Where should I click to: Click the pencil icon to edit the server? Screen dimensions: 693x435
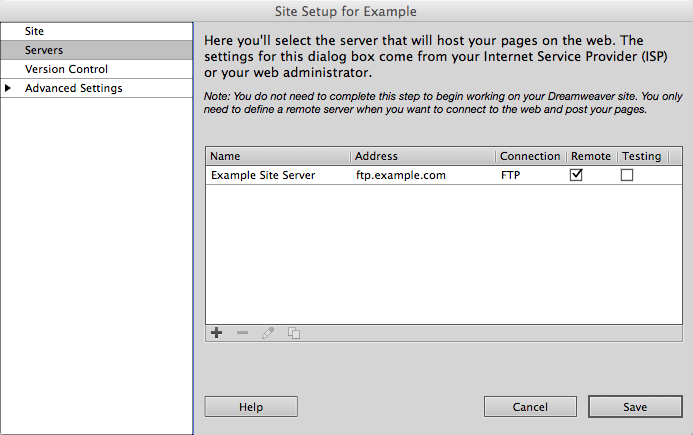point(267,333)
